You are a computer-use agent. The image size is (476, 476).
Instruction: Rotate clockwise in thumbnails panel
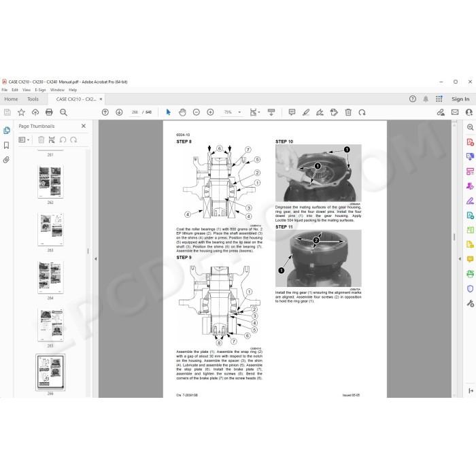[73, 139]
